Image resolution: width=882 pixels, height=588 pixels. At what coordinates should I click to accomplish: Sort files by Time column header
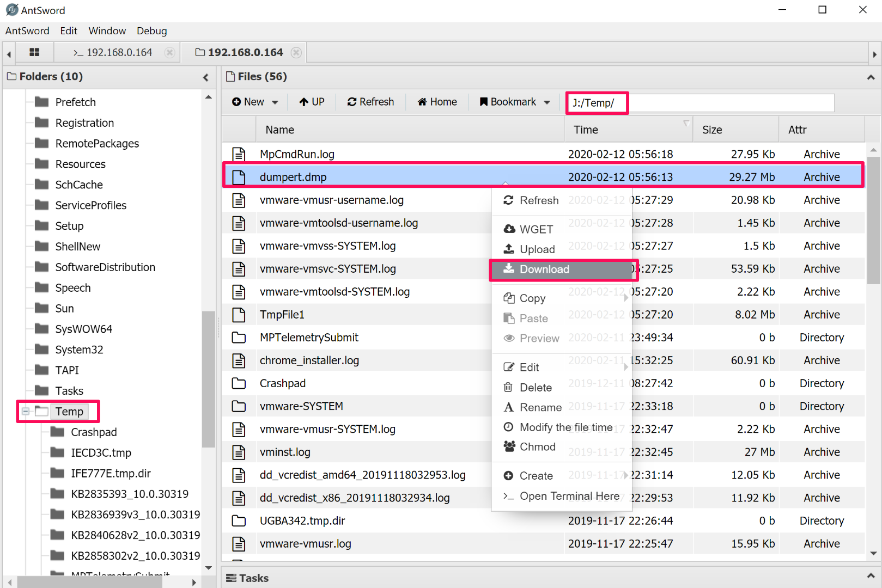pos(586,130)
